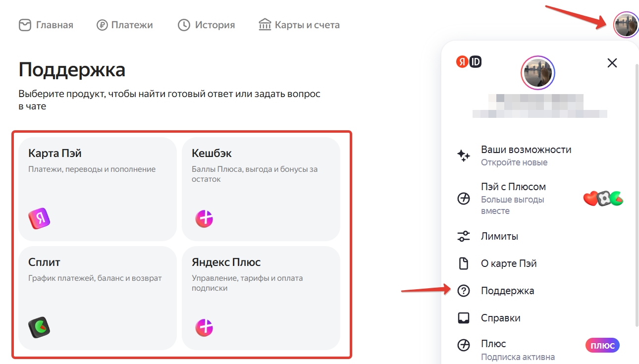Viewport: 639px width, 364px height.
Task: Open the Главная tab
Action: coord(46,25)
